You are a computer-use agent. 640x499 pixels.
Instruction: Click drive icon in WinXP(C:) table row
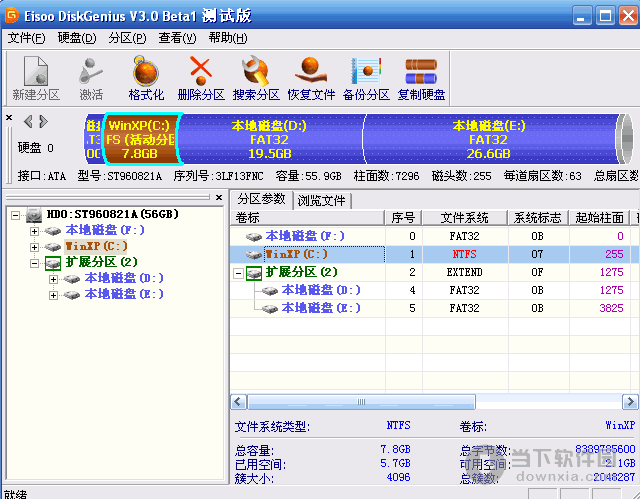pyautogui.click(x=253, y=255)
